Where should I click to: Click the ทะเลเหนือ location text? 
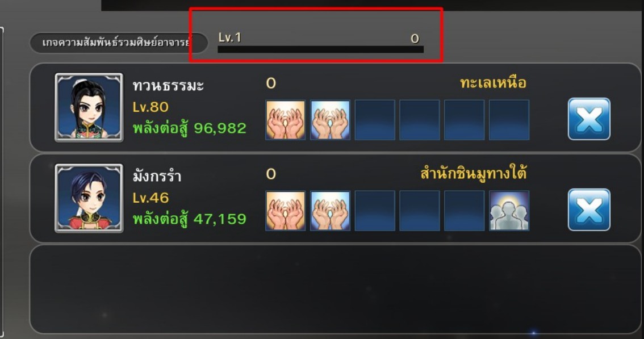point(493,82)
